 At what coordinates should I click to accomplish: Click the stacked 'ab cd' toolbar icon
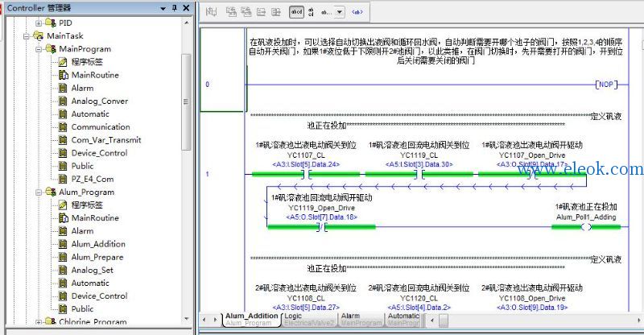[x=311, y=12]
